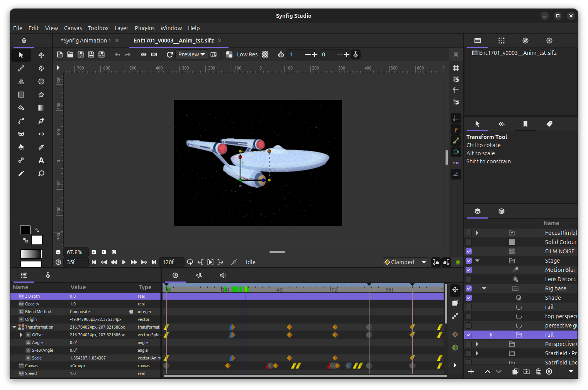Select the Rectangle tool

[21, 95]
